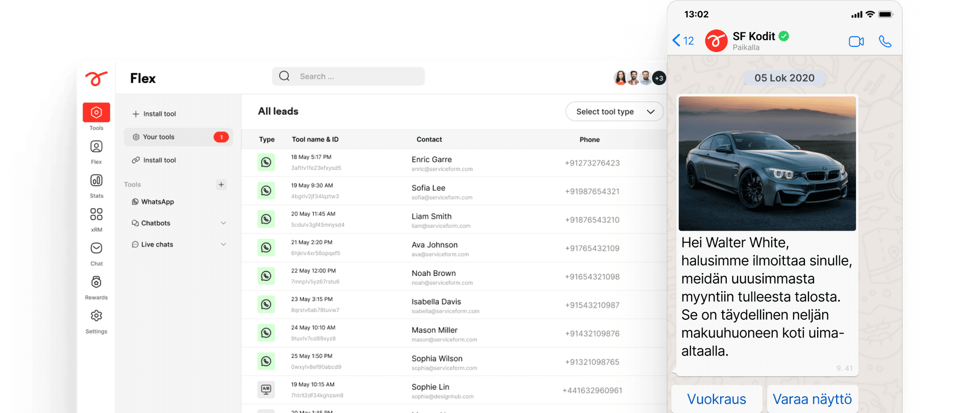This screenshot has width=980, height=413.
Task: Open the BMW car image in chat
Action: point(767,164)
